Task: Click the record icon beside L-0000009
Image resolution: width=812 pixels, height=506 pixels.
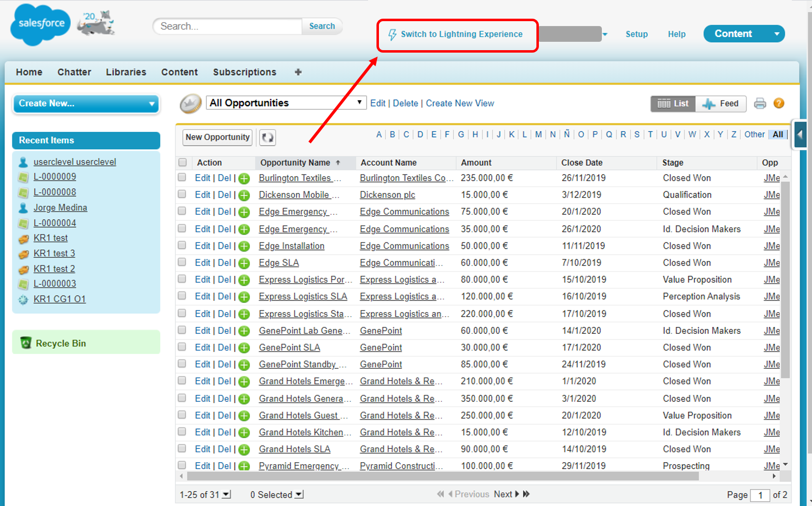Action: [23, 177]
